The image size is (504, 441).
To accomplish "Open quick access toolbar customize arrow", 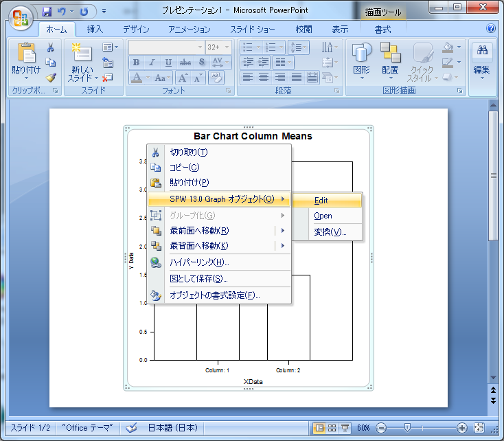I will pos(104,11).
